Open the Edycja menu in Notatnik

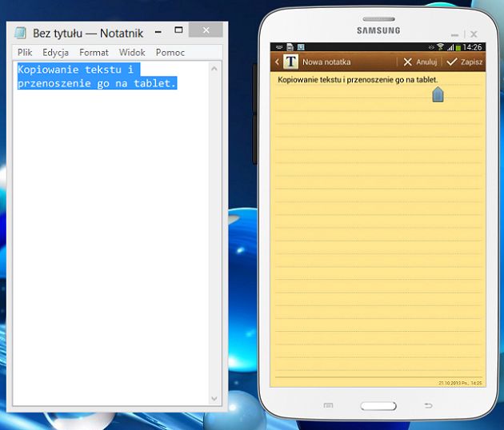coord(56,53)
